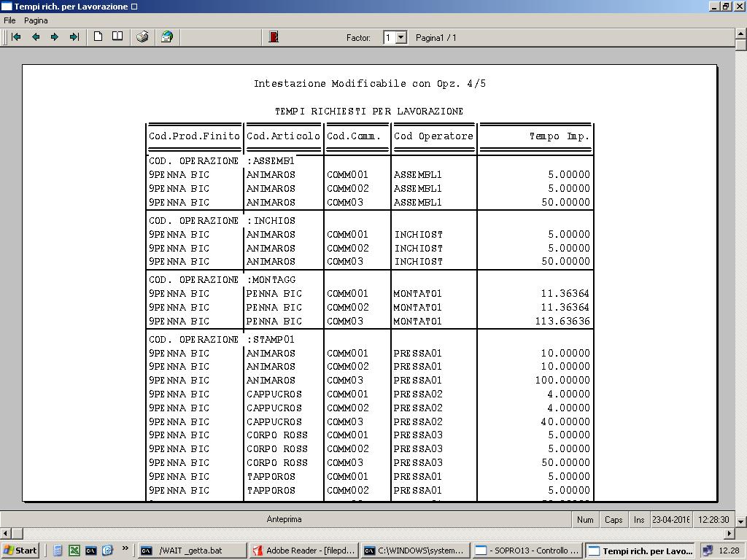Print the report with the printer icon
Screen dimensions: 747x560
142,36
